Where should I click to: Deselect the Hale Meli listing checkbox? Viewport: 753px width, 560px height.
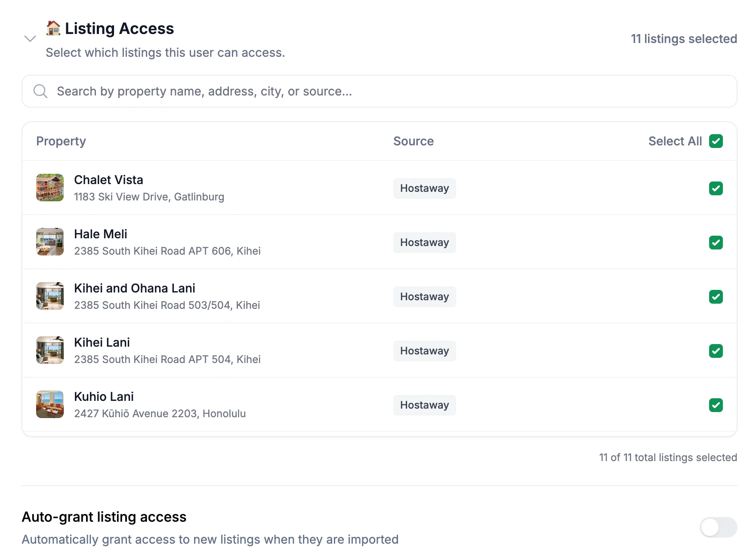tap(716, 243)
